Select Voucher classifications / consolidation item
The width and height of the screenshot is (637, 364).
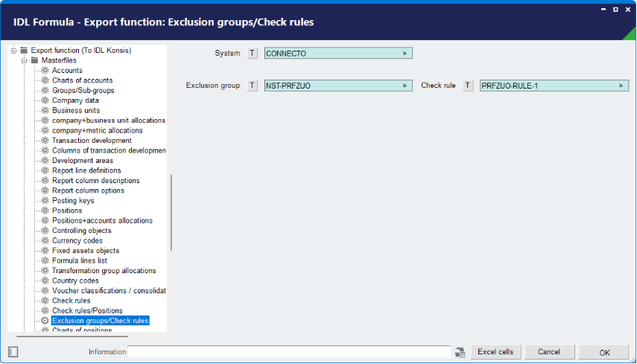pos(109,290)
